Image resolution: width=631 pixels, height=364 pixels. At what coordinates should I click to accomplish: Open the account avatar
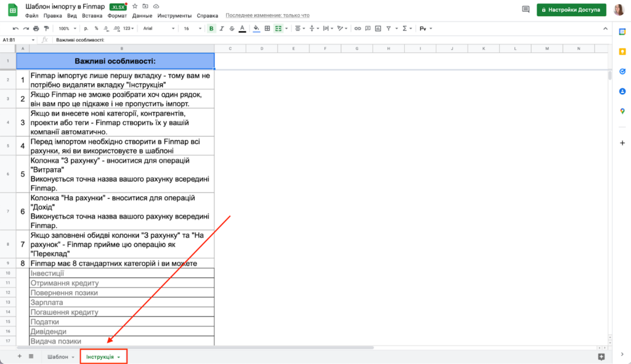click(x=619, y=10)
